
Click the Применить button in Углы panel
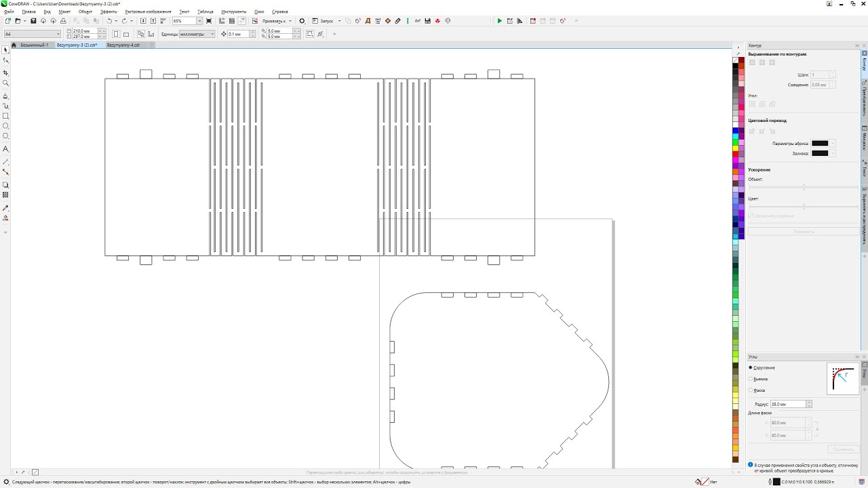pyautogui.click(x=844, y=449)
